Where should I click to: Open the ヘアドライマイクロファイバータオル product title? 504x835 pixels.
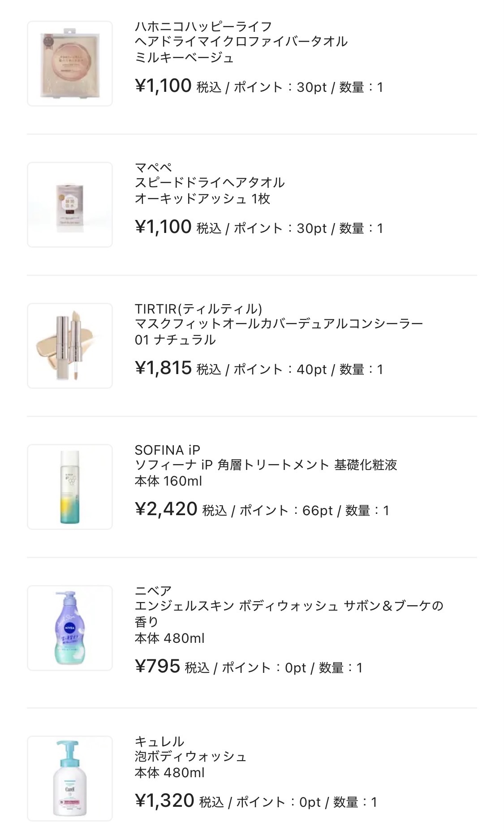click(241, 42)
